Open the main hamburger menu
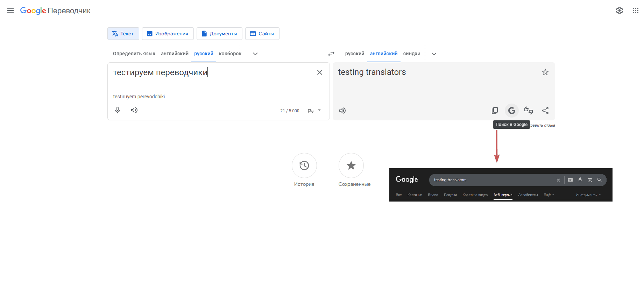The image size is (644, 289). click(10, 10)
